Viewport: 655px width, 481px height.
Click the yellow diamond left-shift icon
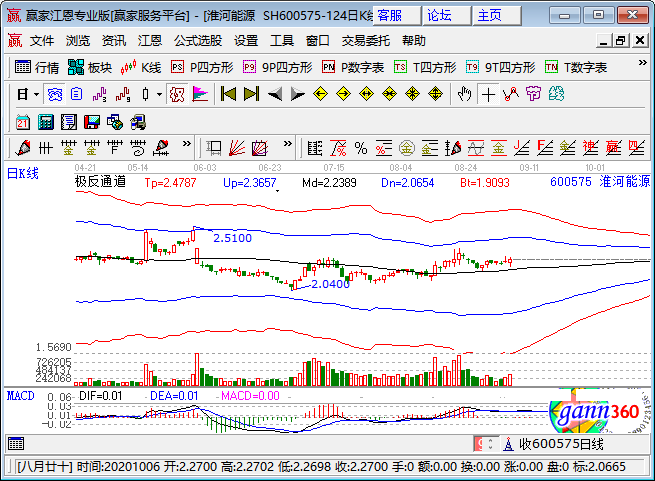(x=320, y=94)
